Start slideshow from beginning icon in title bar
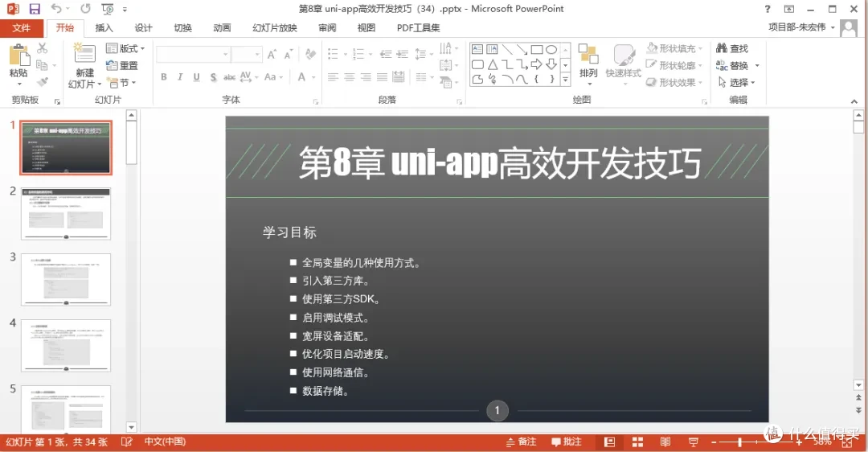 (x=108, y=9)
